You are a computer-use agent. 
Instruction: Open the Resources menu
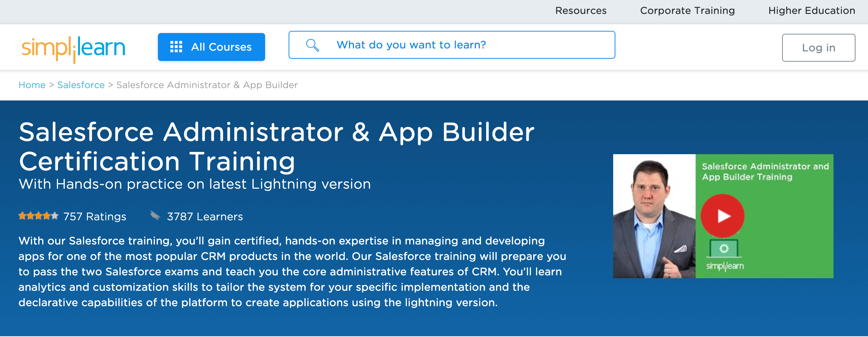[x=581, y=11]
